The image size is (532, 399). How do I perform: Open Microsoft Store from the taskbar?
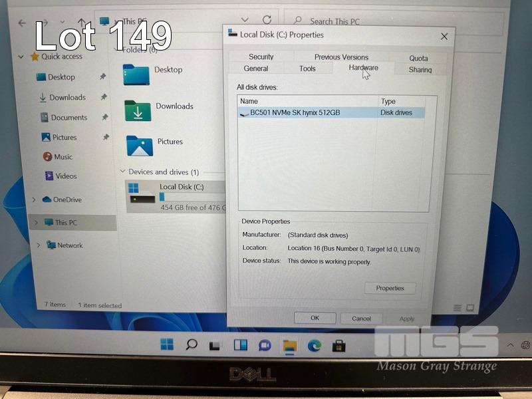tap(338, 345)
